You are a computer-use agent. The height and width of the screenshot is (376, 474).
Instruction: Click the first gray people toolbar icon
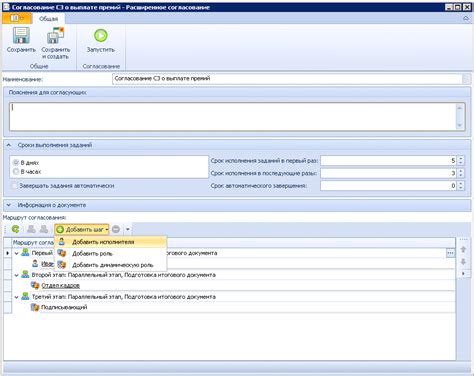pyautogui.click(x=31, y=229)
